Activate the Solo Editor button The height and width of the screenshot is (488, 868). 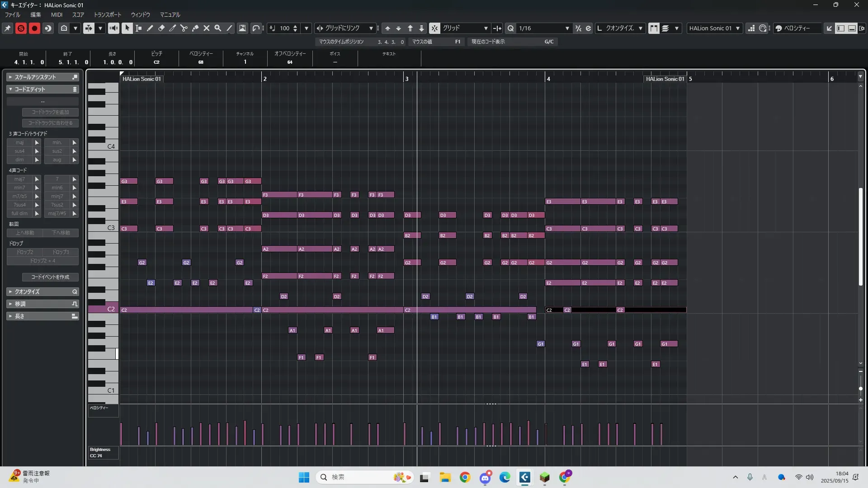coord(21,28)
